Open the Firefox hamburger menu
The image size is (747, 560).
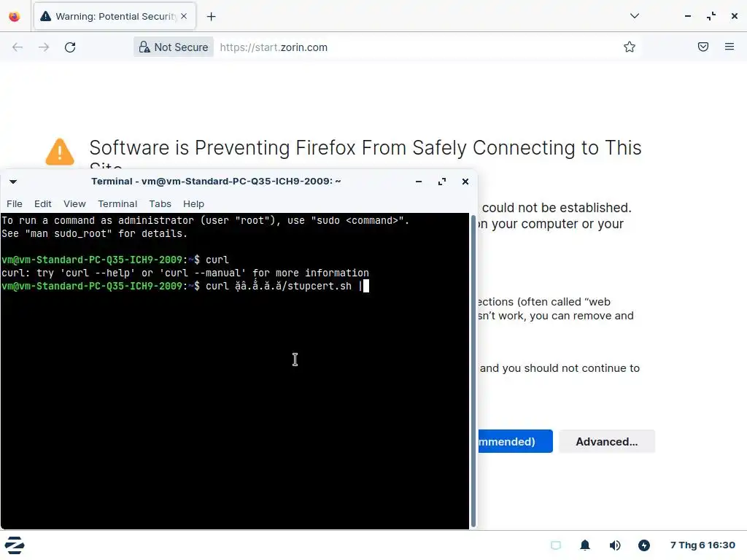click(729, 47)
